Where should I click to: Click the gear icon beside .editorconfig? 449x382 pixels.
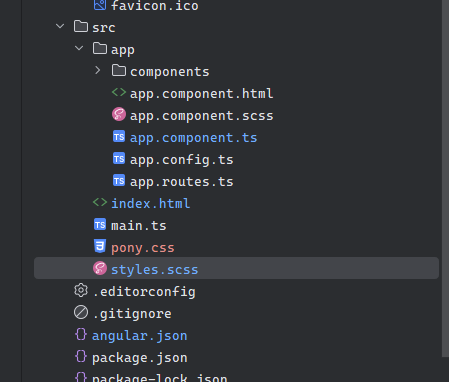click(81, 290)
